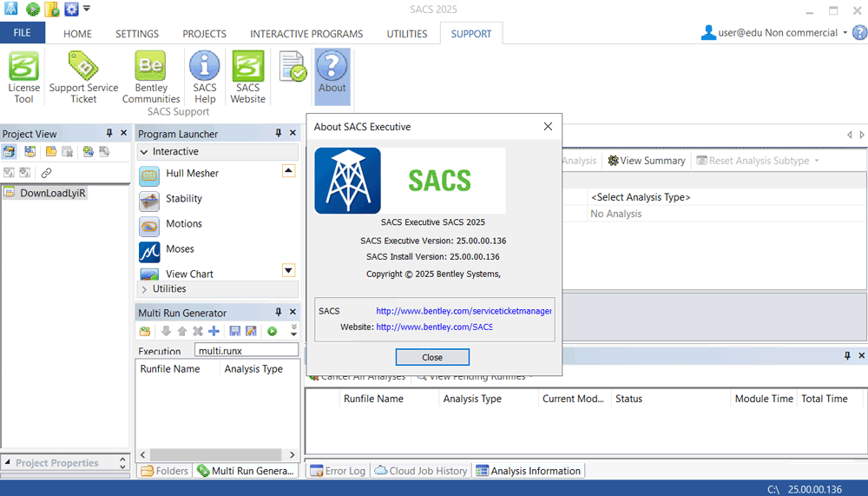Click the About ribbon button
868x496 pixels.
coord(332,76)
